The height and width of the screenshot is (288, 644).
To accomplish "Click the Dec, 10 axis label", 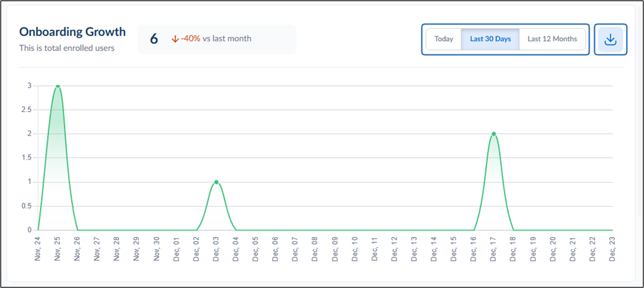I will point(355,249).
